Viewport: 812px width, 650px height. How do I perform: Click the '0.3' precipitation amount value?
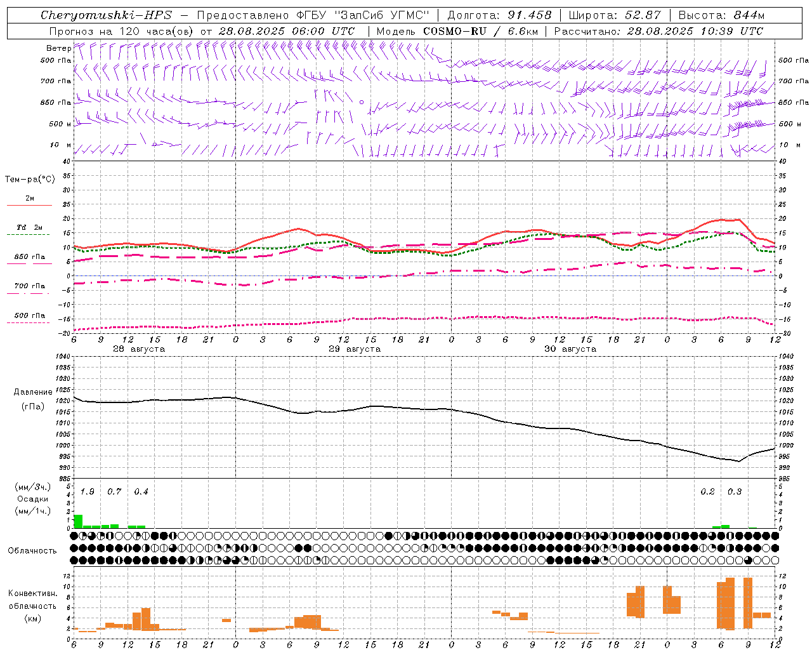pos(735,492)
